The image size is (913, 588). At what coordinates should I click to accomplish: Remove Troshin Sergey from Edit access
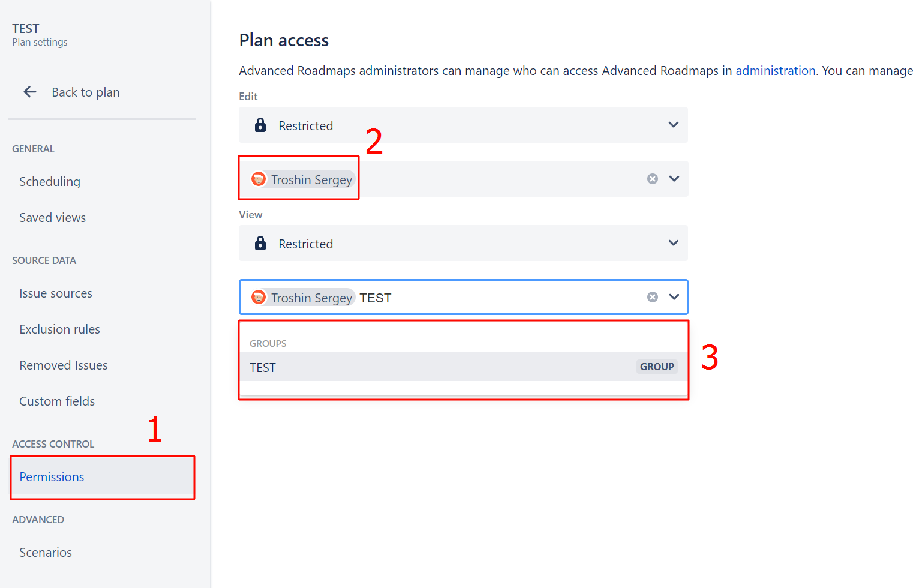tap(652, 178)
